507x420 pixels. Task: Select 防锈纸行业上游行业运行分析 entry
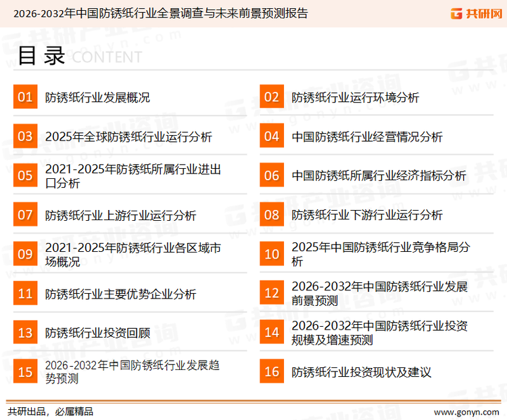pyautogui.click(x=120, y=215)
